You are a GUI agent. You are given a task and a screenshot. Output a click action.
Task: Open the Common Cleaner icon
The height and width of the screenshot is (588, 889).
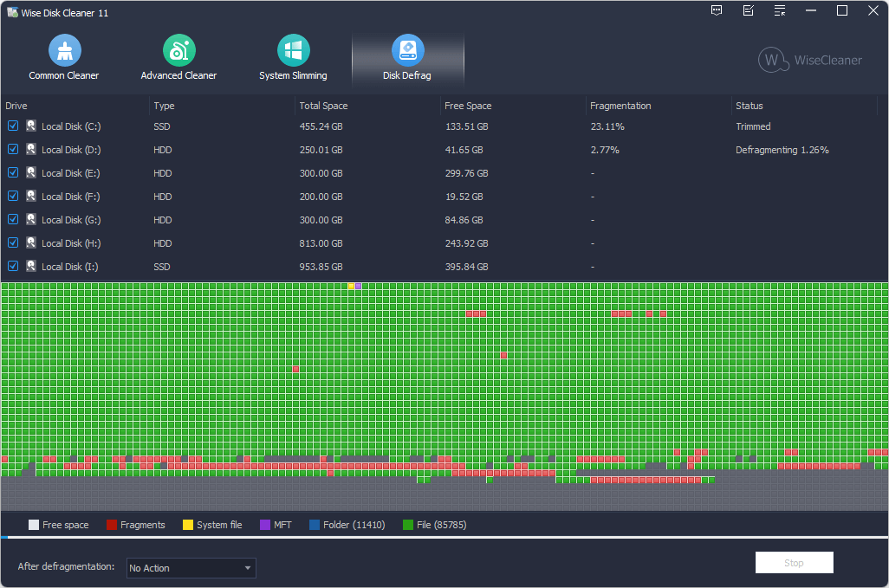[x=65, y=50]
